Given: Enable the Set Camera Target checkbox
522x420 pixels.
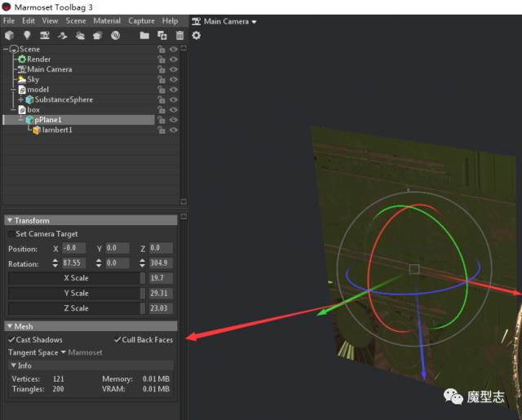Looking at the screenshot, I should [11, 234].
